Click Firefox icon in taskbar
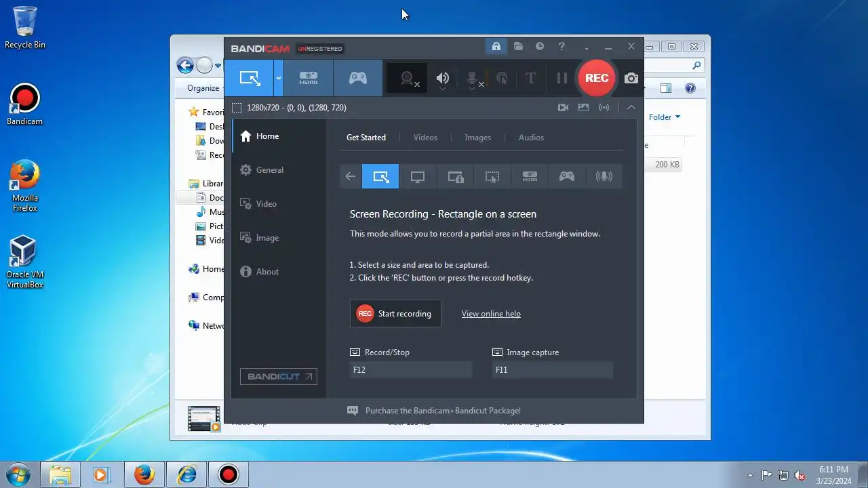Screen dimensions: 868x488 (x=144, y=474)
